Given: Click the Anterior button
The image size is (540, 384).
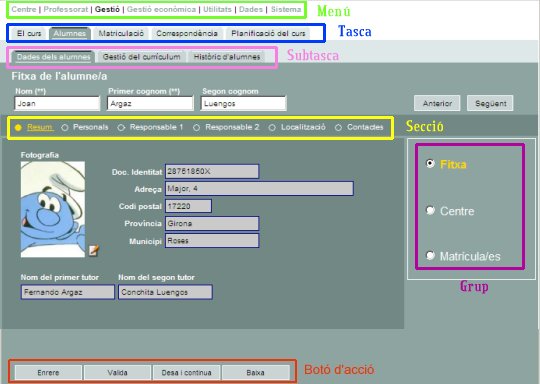Looking at the screenshot, I should pos(437,103).
